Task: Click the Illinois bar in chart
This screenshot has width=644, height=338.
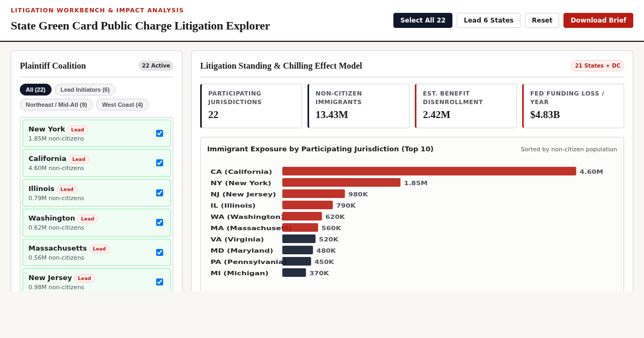Action: pos(308,205)
